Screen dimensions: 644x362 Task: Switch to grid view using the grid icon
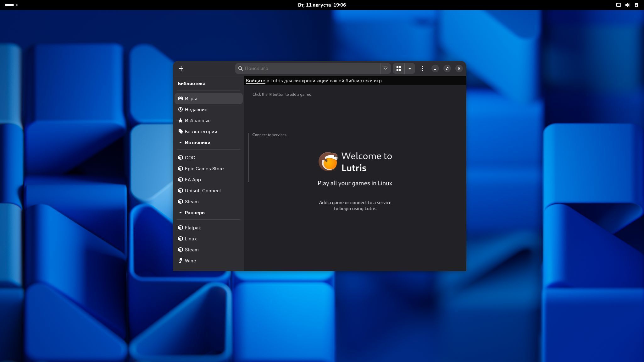coord(398,69)
